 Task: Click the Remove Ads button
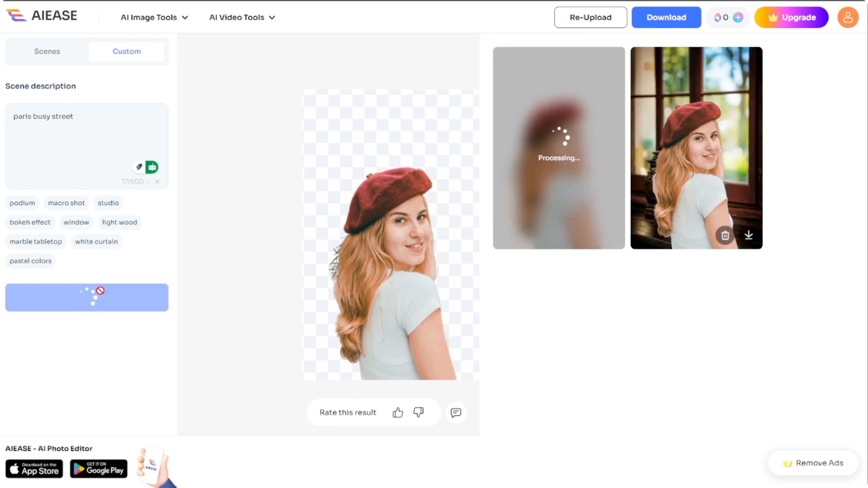coord(813,463)
